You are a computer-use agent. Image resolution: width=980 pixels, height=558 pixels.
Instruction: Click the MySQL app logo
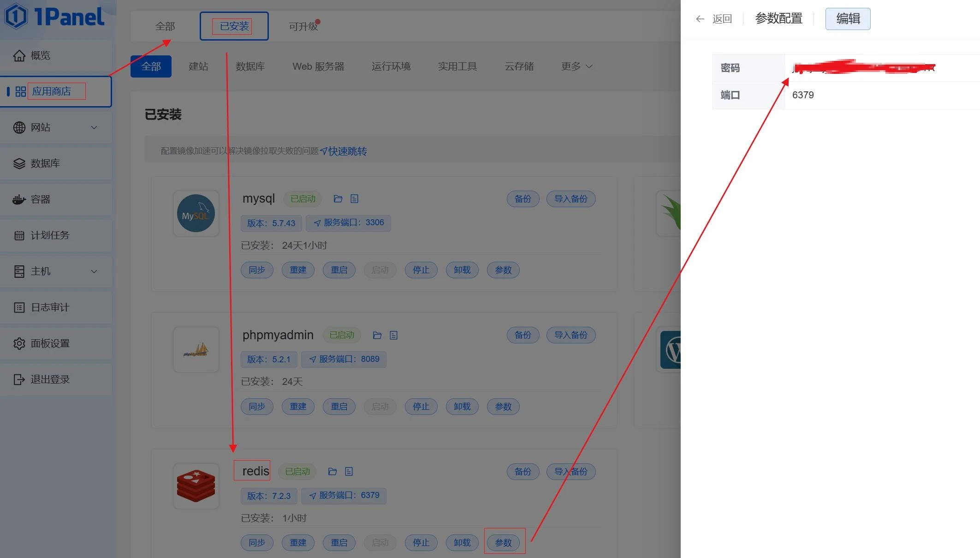click(x=196, y=213)
